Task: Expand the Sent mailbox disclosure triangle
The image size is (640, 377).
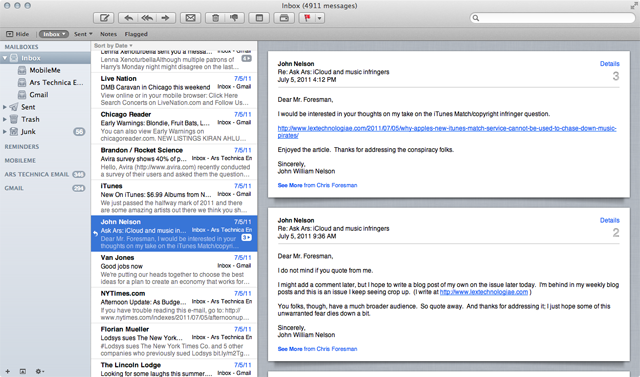Action: pos(4,107)
